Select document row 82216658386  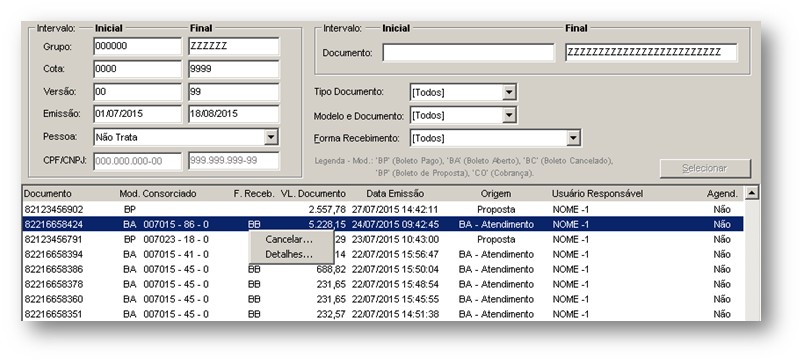pyautogui.click(x=383, y=269)
